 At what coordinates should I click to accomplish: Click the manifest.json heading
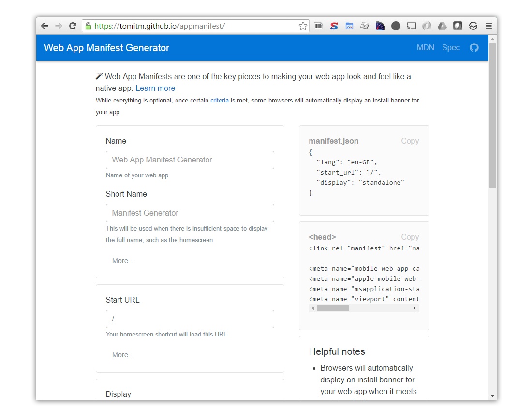click(334, 141)
